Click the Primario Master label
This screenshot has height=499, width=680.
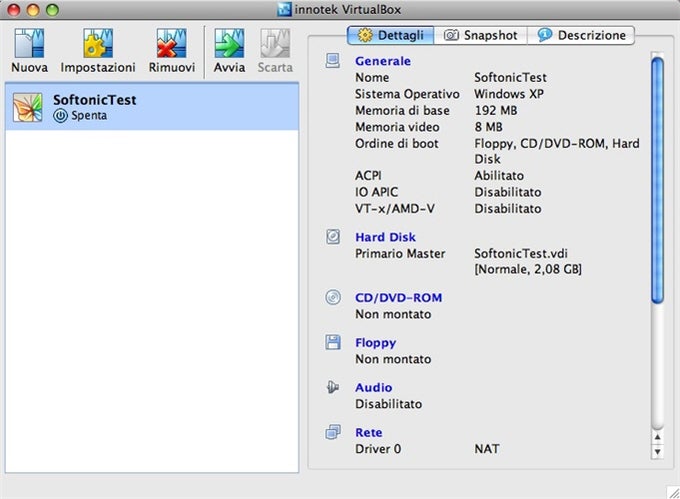tap(400, 254)
